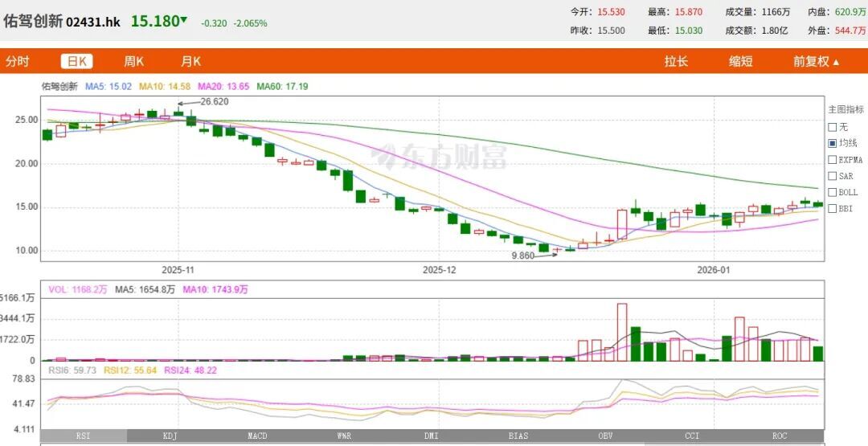Image resolution: width=868 pixels, height=446 pixels.
Task: Enable the SAR indicator checkbox
Action: [x=832, y=176]
